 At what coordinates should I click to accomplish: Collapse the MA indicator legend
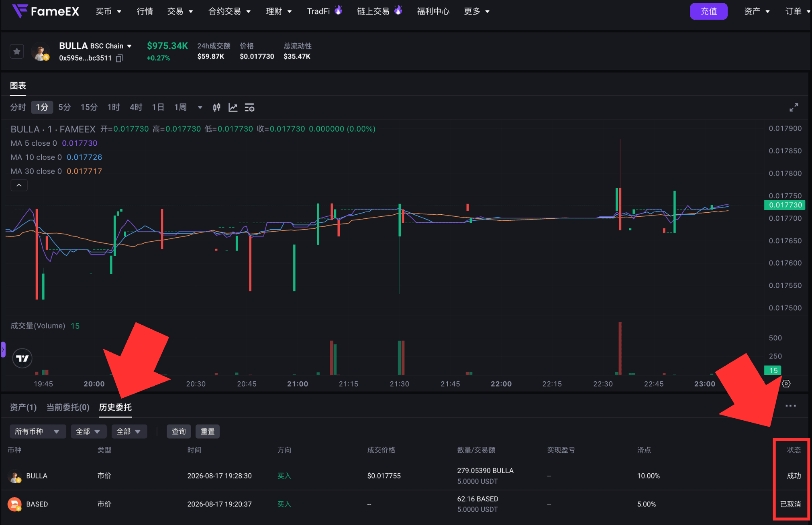pyautogui.click(x=19, y=185)
